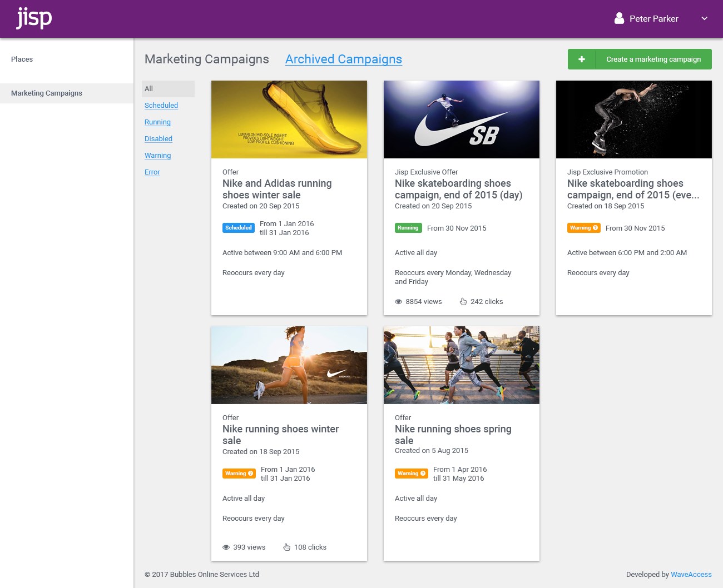Open the WaveAccess link in footer
This screenshot has height=588, width=723.
[x=691, y=575]
